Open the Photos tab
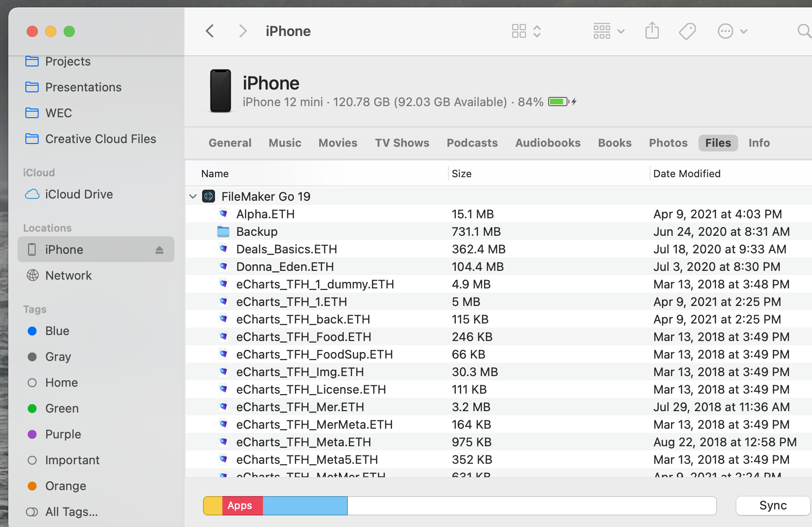Screen dimensions: 812x527 point(668,143)
